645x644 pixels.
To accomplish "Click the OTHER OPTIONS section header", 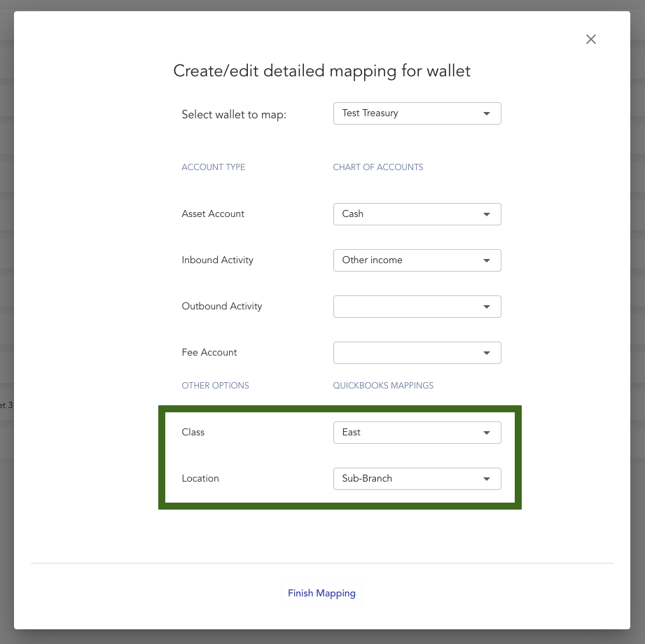I will (x=215, y=386).
